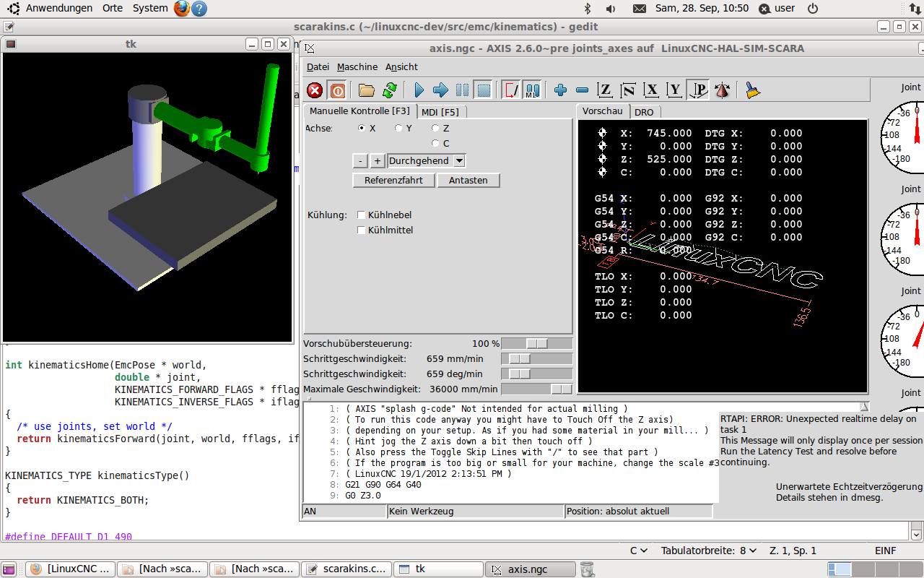Open the trash icon in bottom panel
The image size is (924, 578).
(587, 569)
